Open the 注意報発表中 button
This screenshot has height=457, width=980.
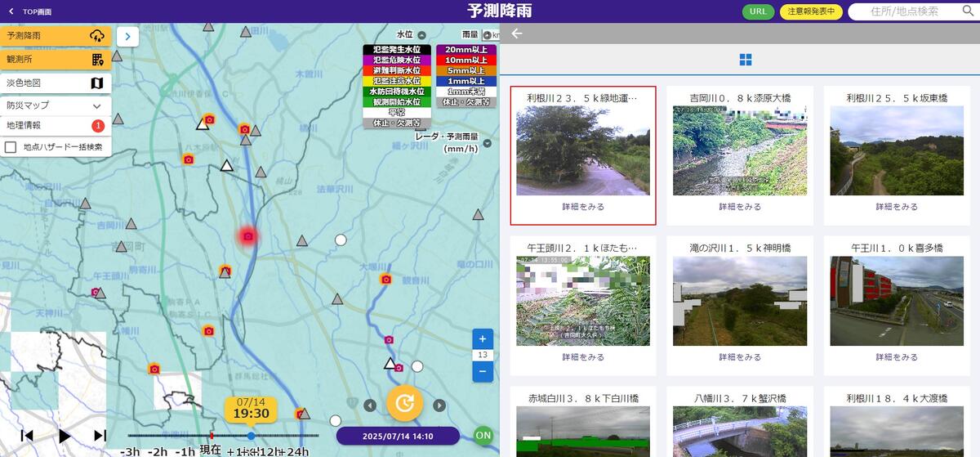811,11
